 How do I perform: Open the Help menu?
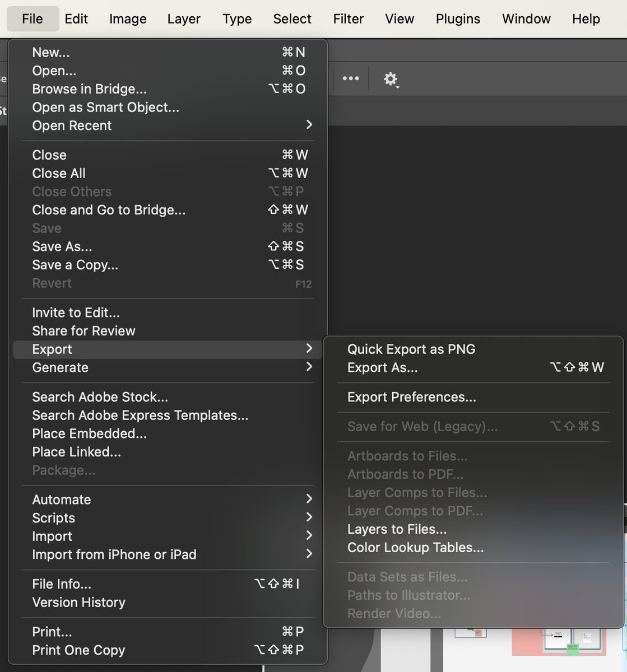[x=586, y=18]
